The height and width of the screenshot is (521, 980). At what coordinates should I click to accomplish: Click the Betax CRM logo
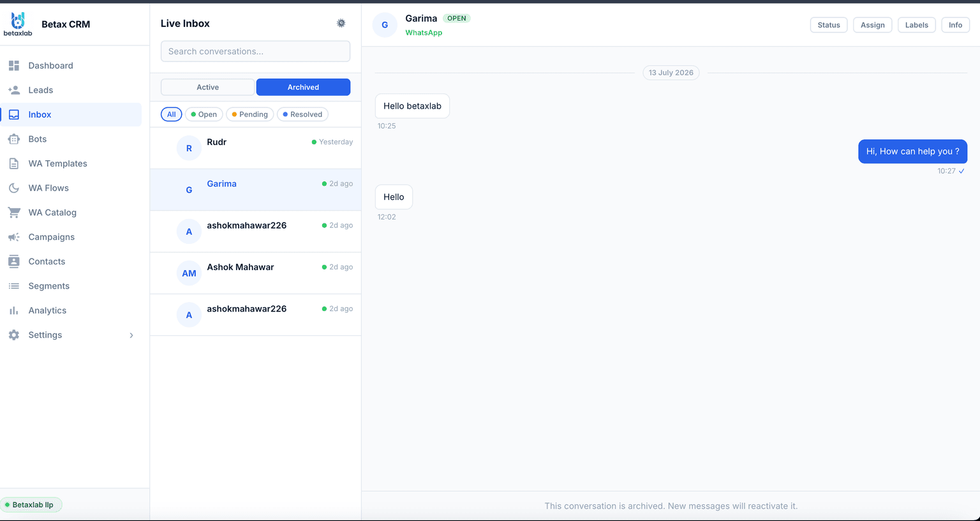click(18, 24)
